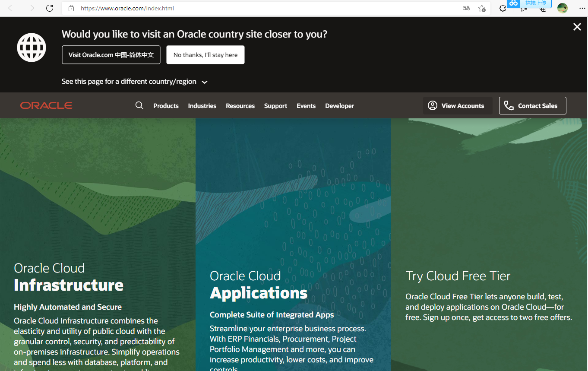Open the Support menu
This screenshot has height=371, width=588.
pyautogui.click(x=275, y=106)
